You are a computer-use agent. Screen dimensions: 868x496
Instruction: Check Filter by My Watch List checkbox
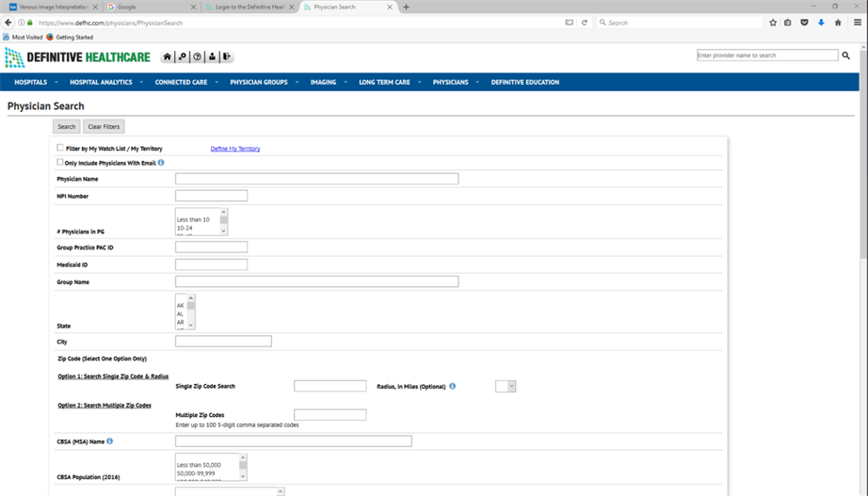tap(60, 148)
